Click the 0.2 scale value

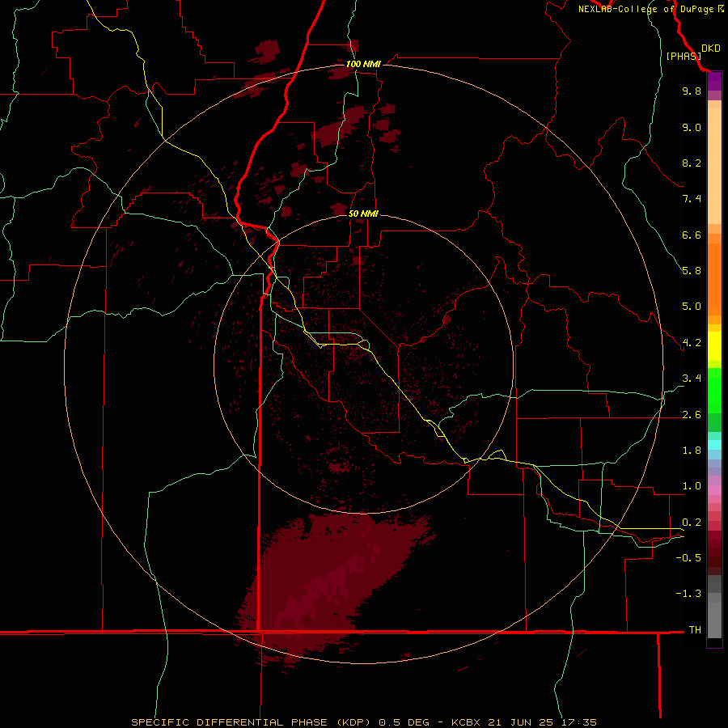pyautogui.click(x=692, y=523)
